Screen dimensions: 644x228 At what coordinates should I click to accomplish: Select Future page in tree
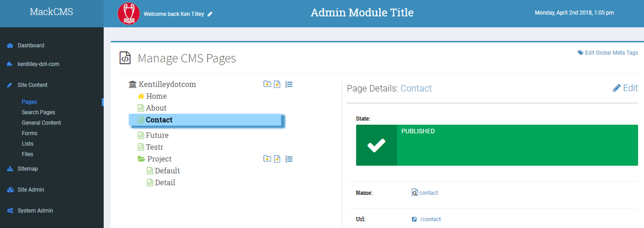(x=157, y=135)
